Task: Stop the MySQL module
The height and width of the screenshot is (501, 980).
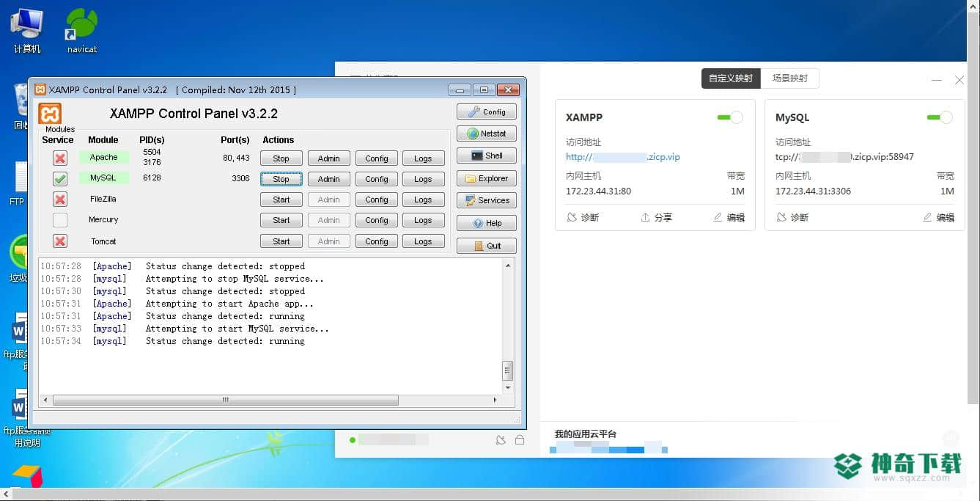Action: click(281, 179)
